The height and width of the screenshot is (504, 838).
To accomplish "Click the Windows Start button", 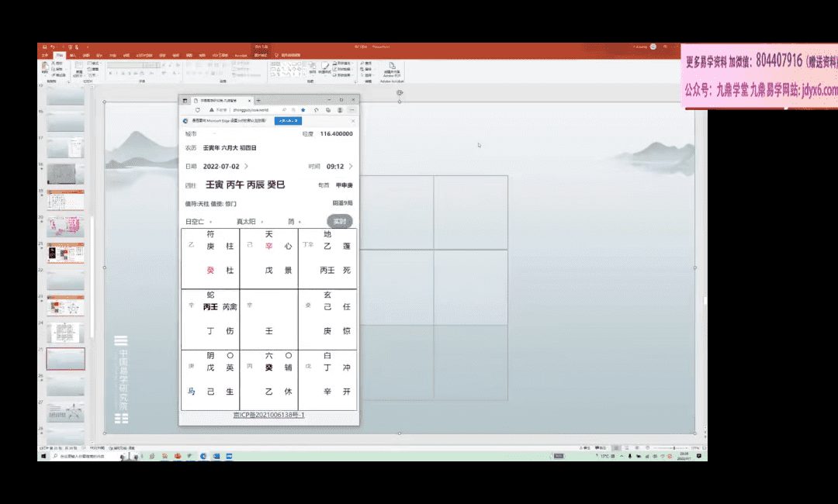I will point(43,457).
